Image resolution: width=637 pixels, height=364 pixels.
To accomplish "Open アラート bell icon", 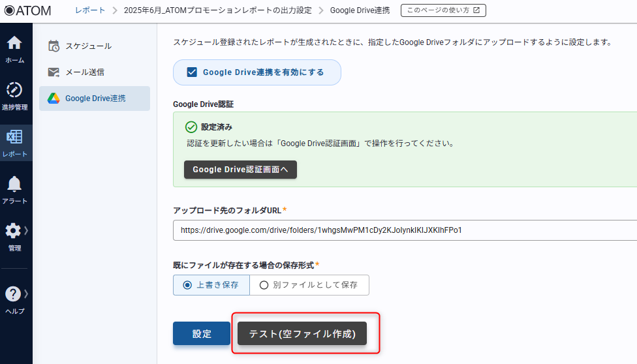I will (x=14, y=184).
